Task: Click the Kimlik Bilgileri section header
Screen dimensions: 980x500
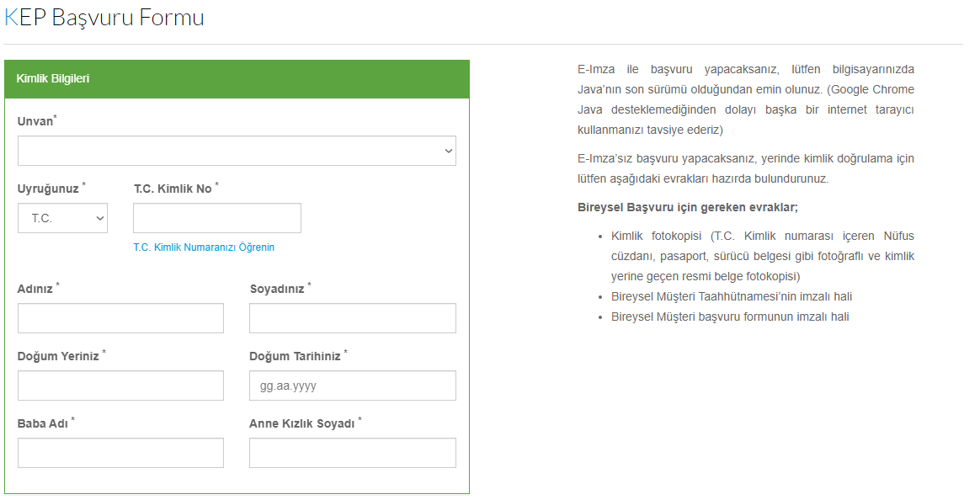Action: pyautogui.click(x=237, y=79)
